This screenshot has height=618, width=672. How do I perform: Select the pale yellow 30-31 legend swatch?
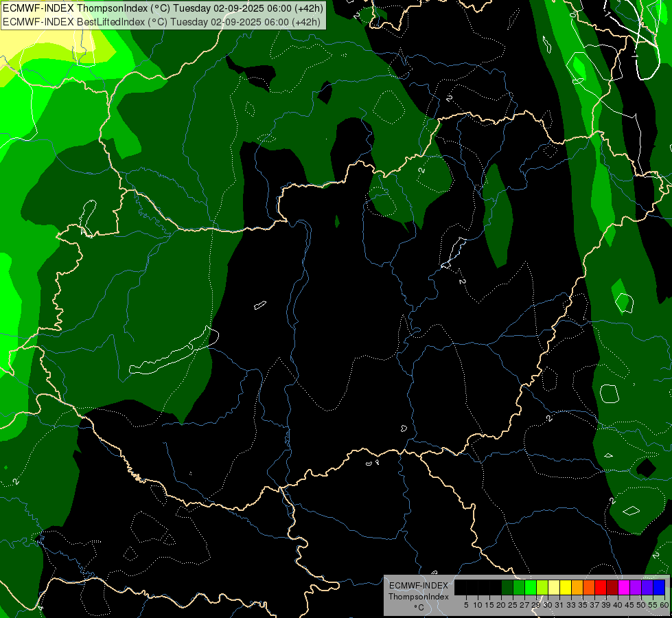click(x=554, y=587)
